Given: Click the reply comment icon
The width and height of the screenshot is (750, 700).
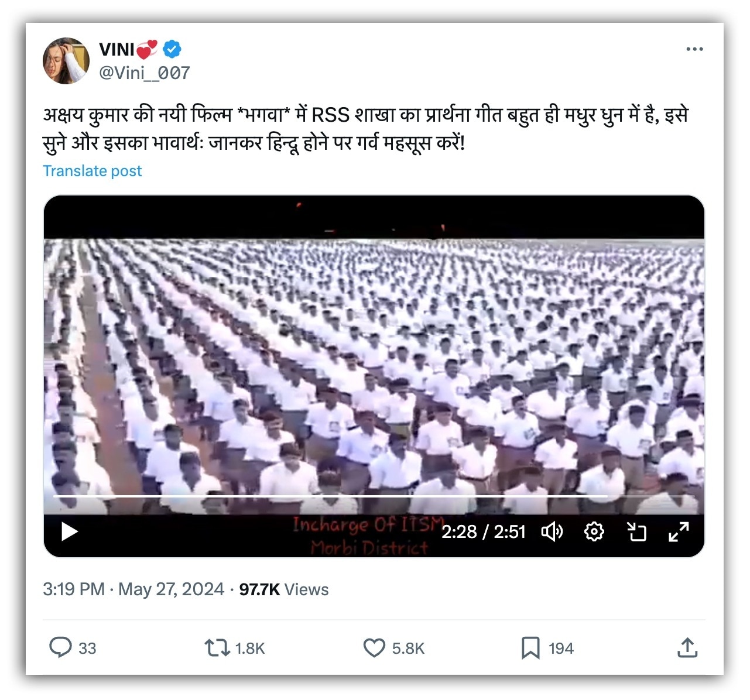Looking at the screenshot, I should coord(60,648).
